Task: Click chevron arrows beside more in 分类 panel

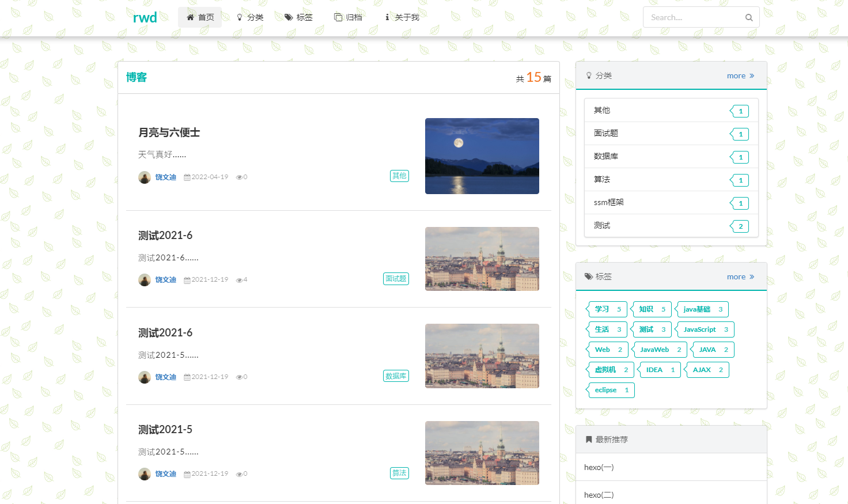Action: point(752,75)
